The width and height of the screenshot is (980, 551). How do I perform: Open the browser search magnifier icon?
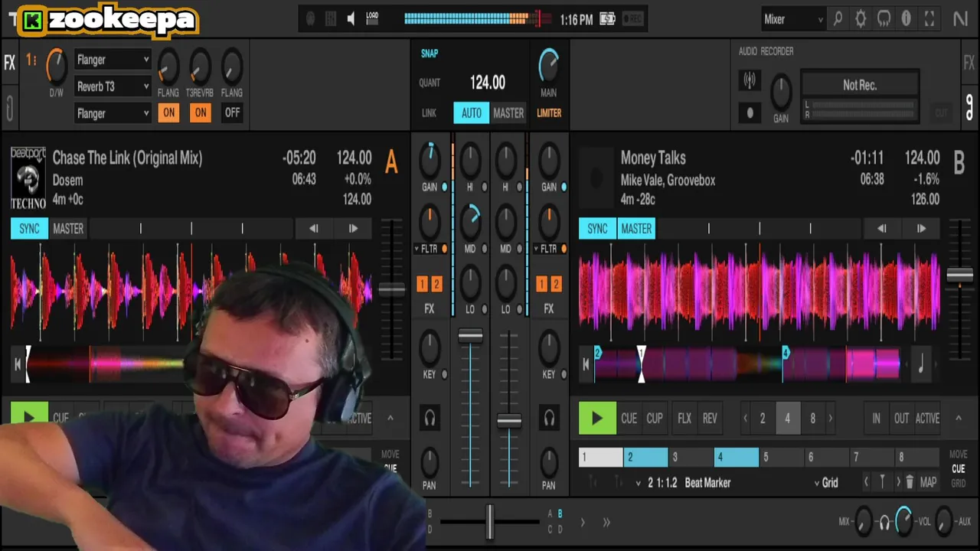[838, 19]
